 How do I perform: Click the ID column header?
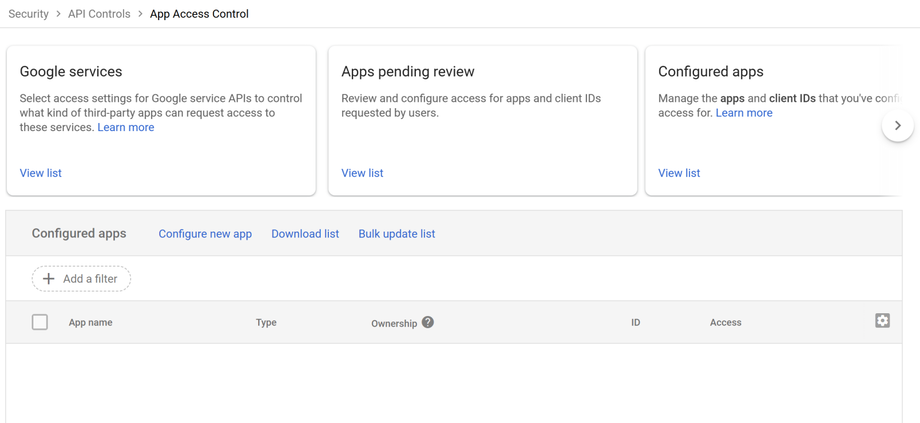click(x=635, y=323)
